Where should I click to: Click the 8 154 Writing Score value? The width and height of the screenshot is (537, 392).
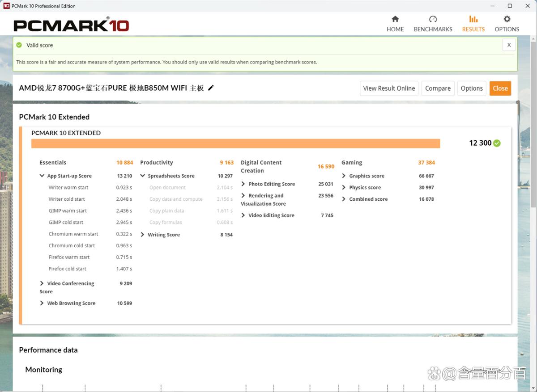pyautogui.click(x=226, y=235)
